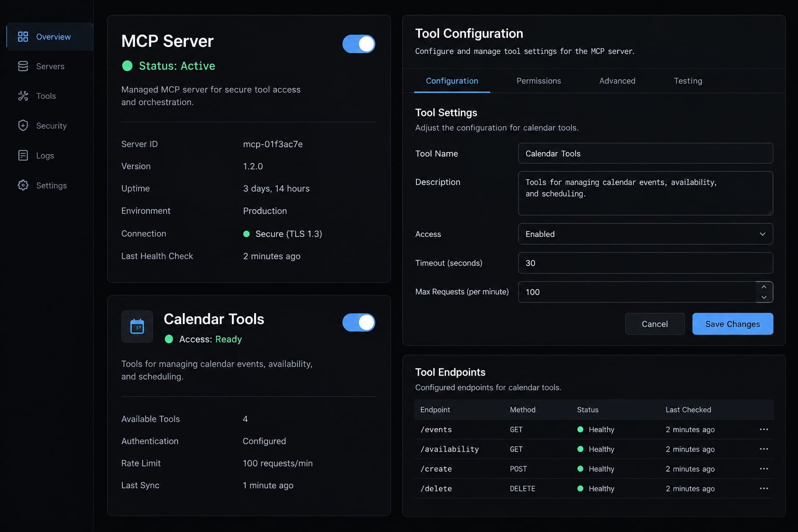
Task: Decrease Max Requests with the down arrow
Action: coord(764,297)
